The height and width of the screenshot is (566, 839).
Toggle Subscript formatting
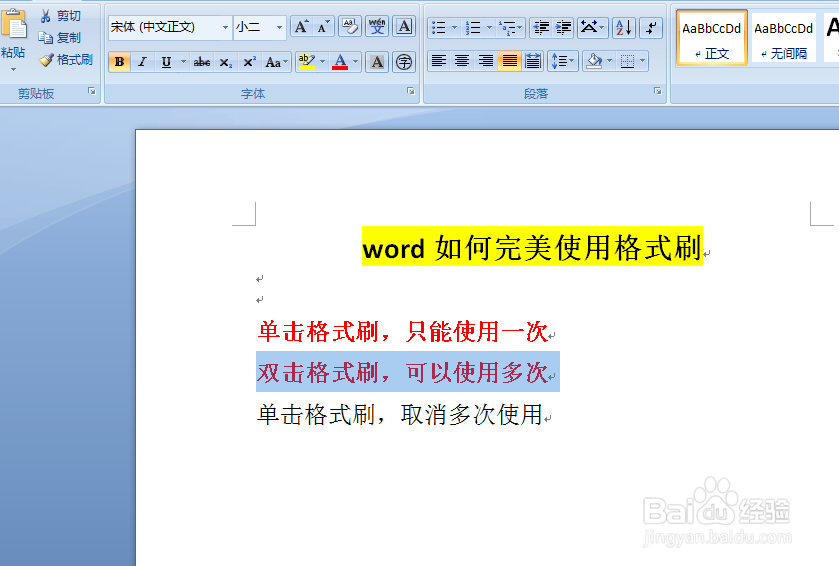click(x=226, y=62)
